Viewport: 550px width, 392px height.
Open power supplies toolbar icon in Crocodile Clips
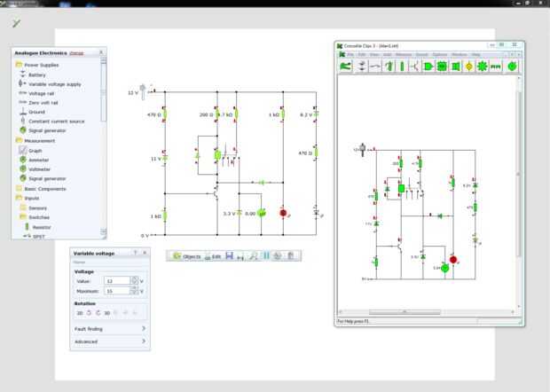361,67
